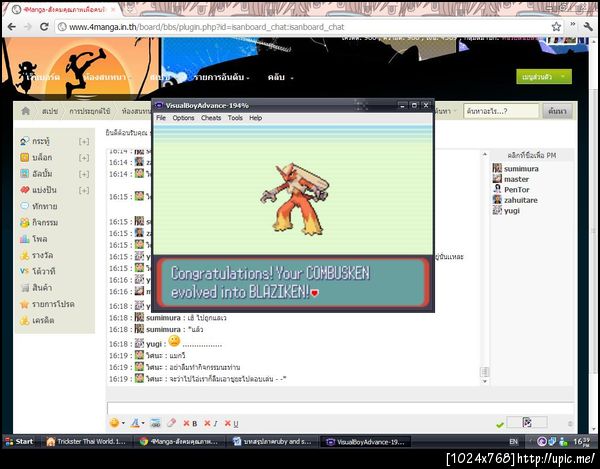600x469 pixels.
Task: Click the green checkmark send icon
Action: tap(499, 425)
